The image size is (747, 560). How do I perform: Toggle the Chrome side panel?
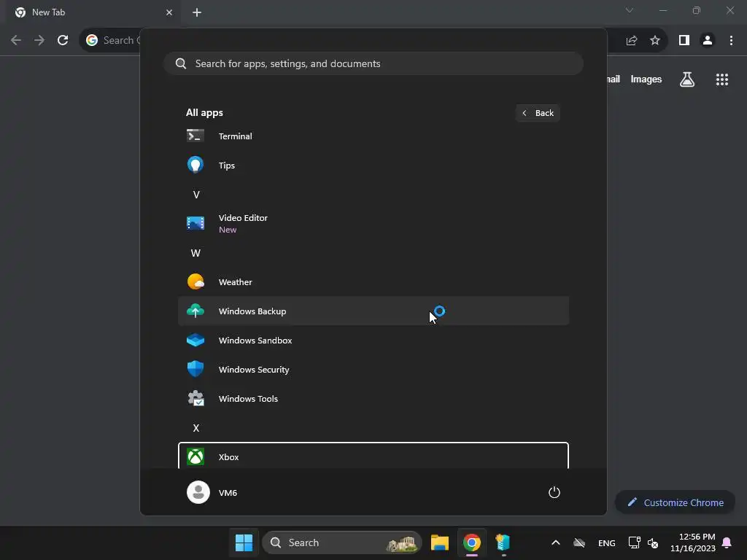[684, 40]
